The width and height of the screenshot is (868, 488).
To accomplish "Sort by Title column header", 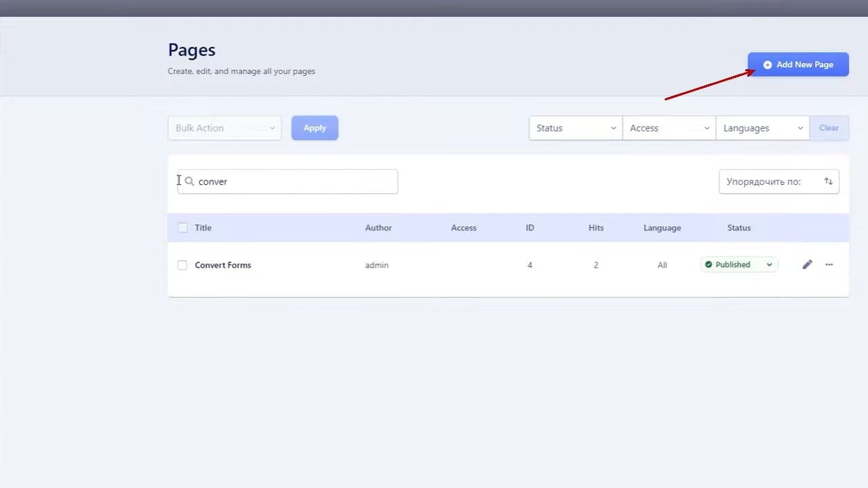I will click(203, 228).
